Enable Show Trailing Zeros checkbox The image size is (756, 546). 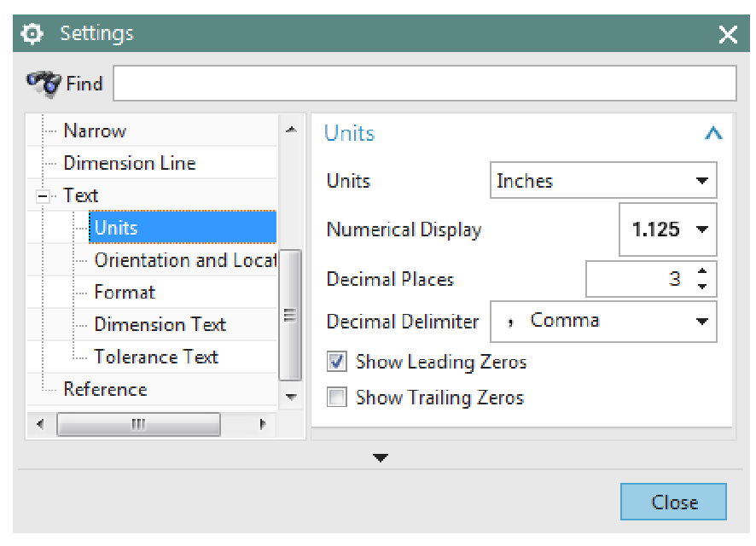(x=336, y=398)
